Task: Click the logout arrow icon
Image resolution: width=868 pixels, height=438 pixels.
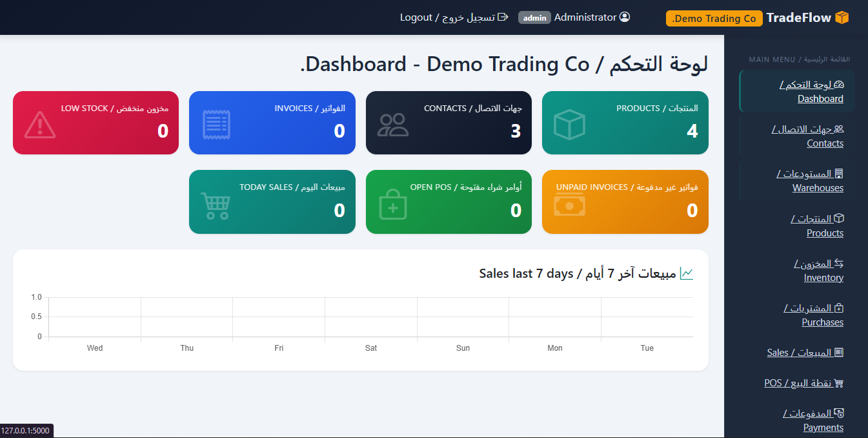Action: point(503,17)
